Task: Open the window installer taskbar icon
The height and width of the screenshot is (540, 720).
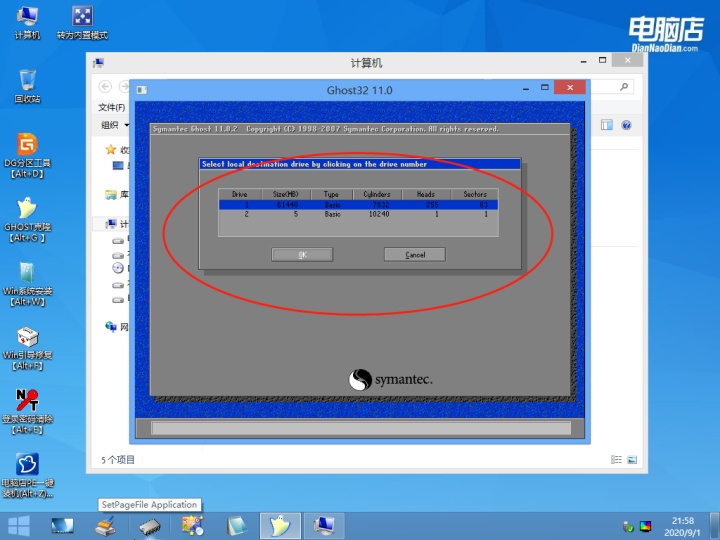Action: tap(237, 526)
